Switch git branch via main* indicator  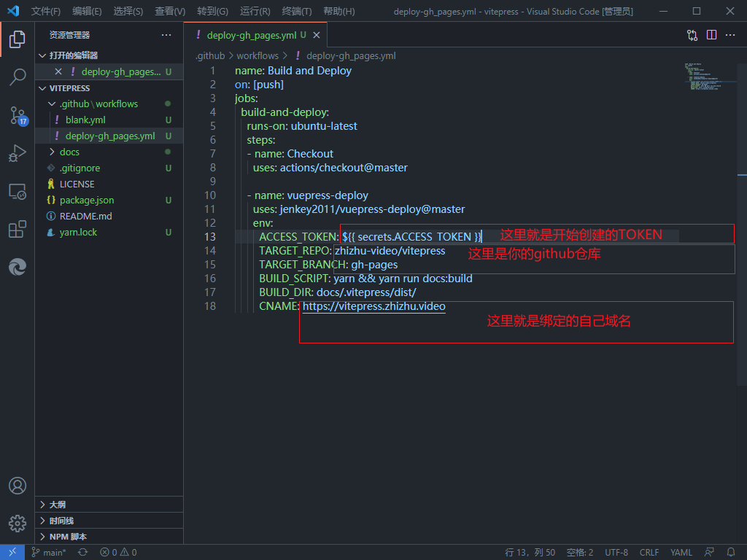click(x=49, y=553)
